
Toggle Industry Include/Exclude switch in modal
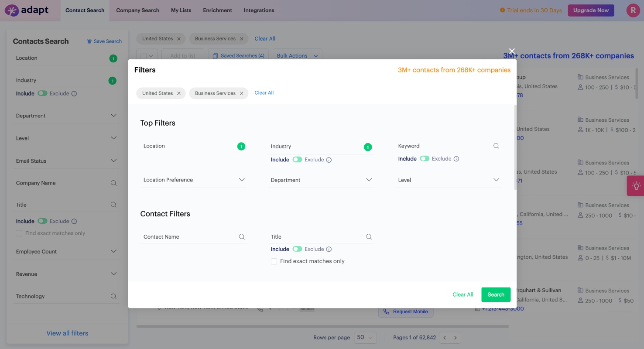pos(297,160)
